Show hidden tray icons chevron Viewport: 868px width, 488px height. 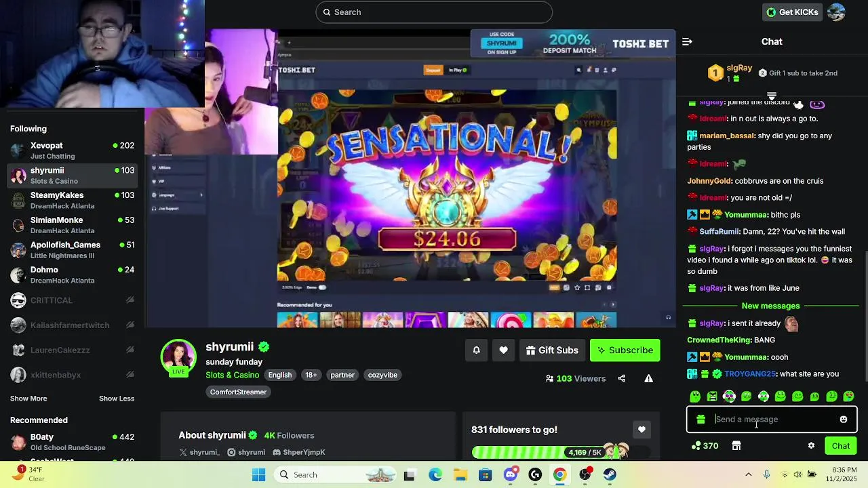pos(749,474)
